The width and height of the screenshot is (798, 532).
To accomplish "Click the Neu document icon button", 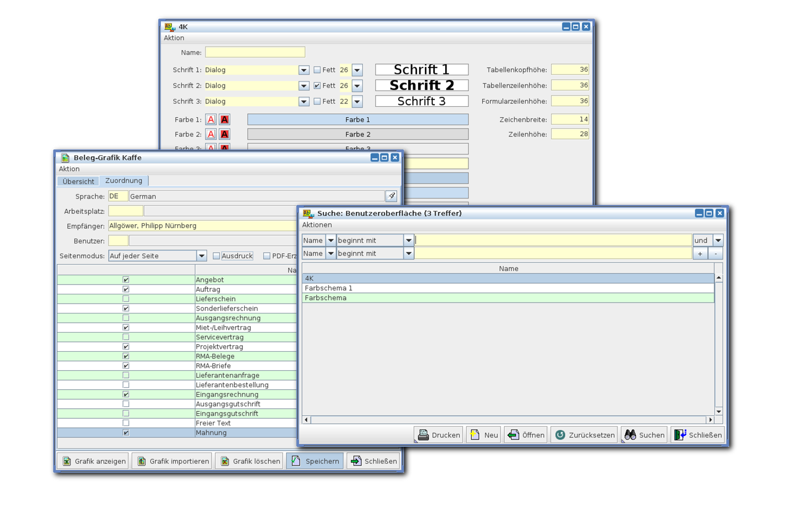I will pyautogui.click(x=475, y=435).
